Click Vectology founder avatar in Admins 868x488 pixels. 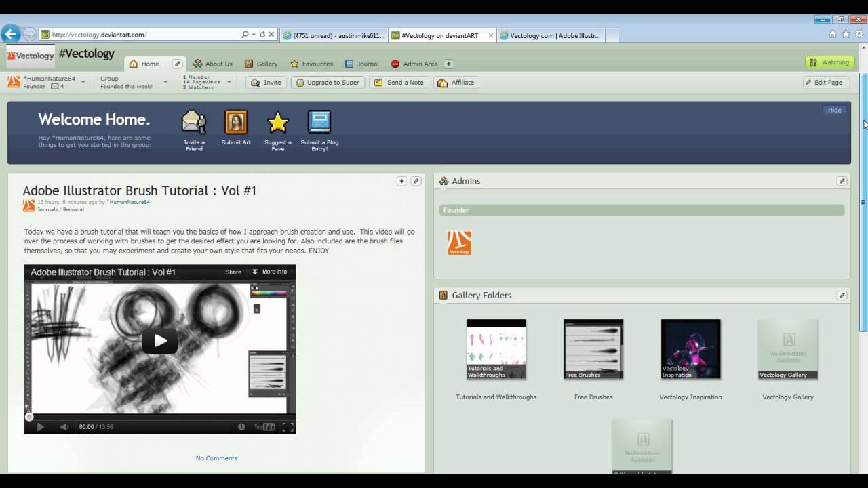459,243
